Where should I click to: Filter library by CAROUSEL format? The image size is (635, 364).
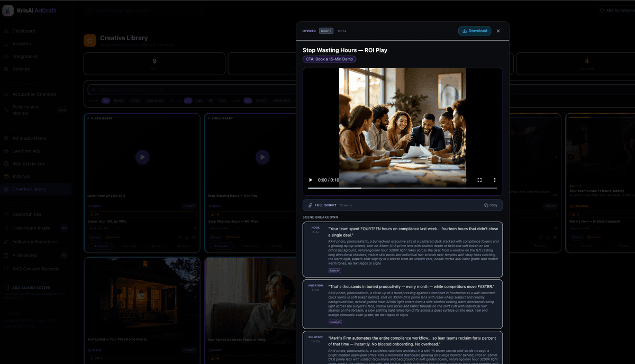[x=155, y=101]
